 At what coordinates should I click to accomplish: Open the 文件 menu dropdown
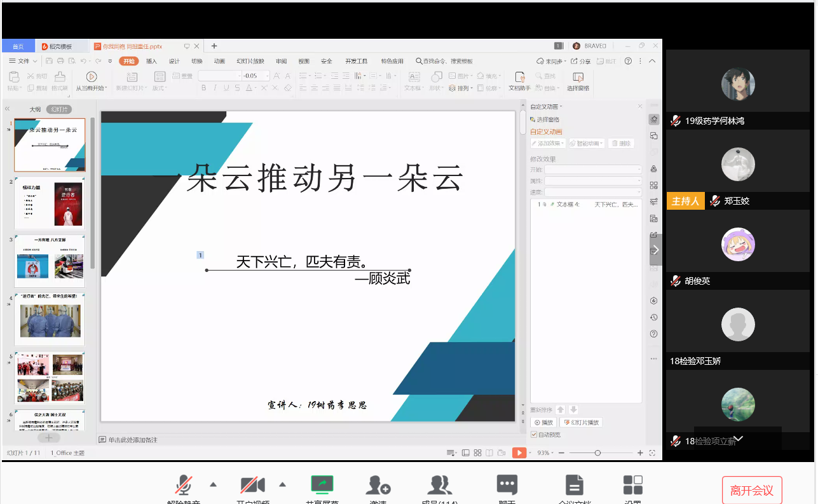24,61
